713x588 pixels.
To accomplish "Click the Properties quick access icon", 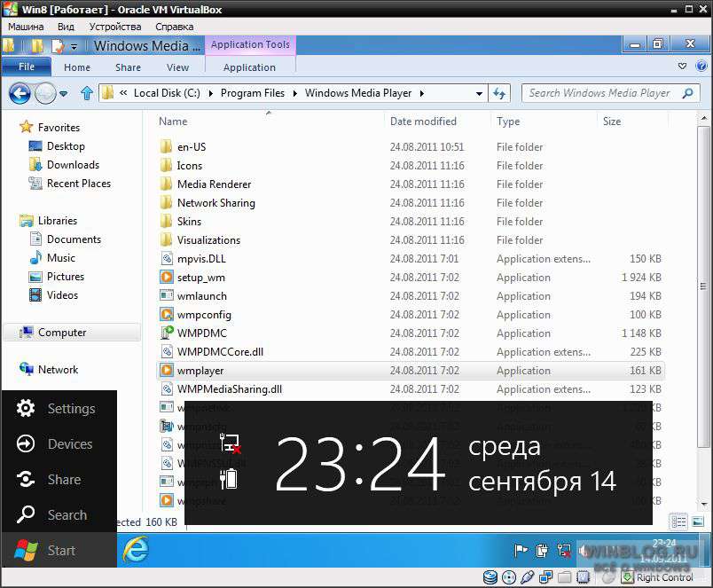I will coord(58,46).
